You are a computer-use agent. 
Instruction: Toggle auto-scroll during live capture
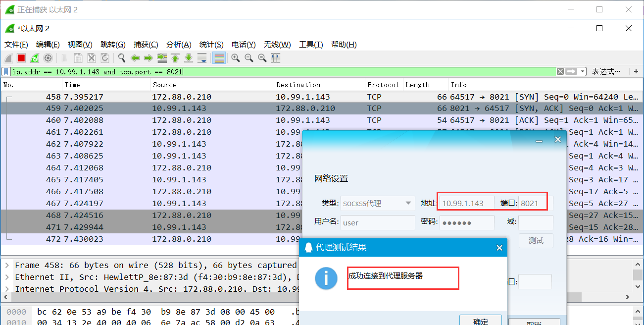pos(201,58)
